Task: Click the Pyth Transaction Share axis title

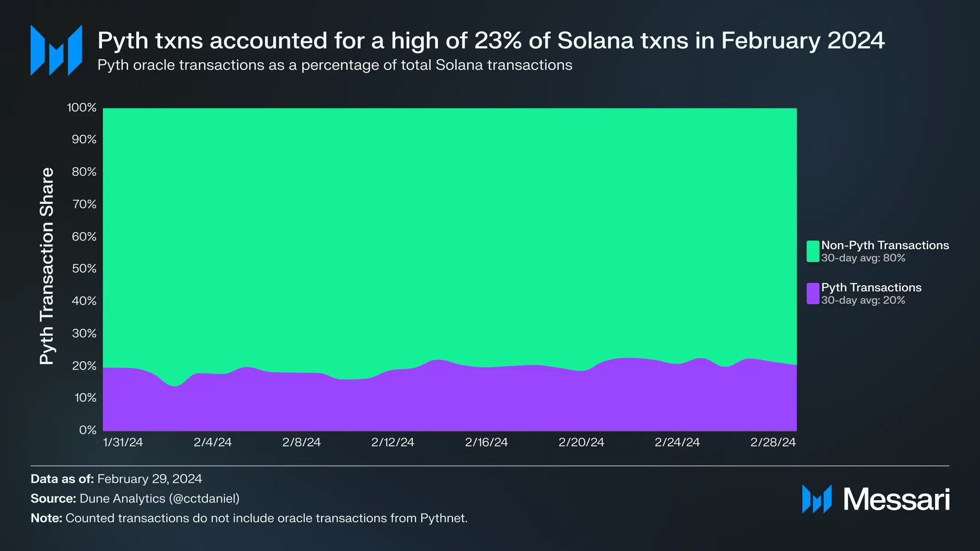Action: 47,266
